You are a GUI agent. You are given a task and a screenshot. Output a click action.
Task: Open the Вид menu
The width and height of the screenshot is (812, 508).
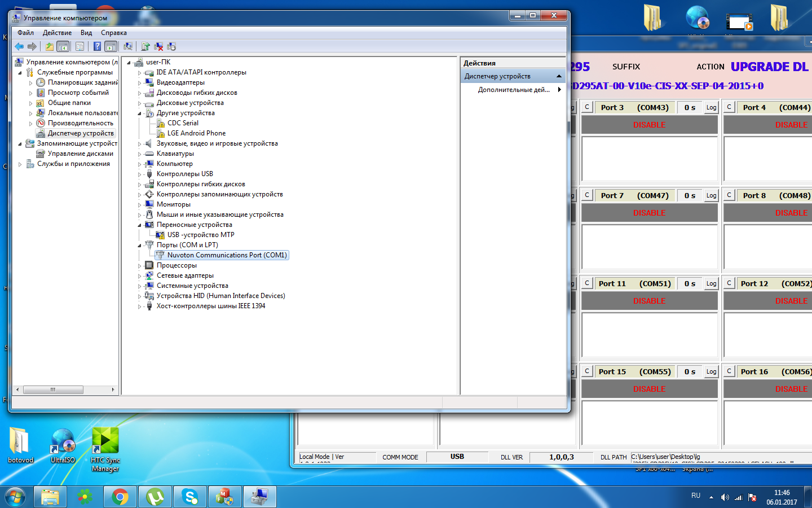click(86, 33)
